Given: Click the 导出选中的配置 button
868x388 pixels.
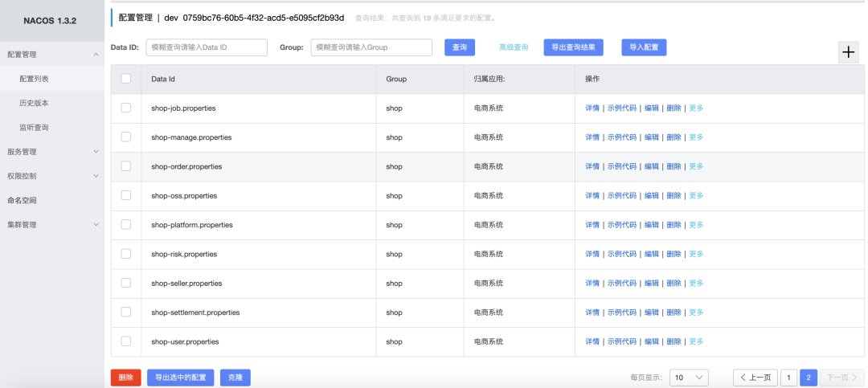Looking at the screenshot, I should (181, 378).
